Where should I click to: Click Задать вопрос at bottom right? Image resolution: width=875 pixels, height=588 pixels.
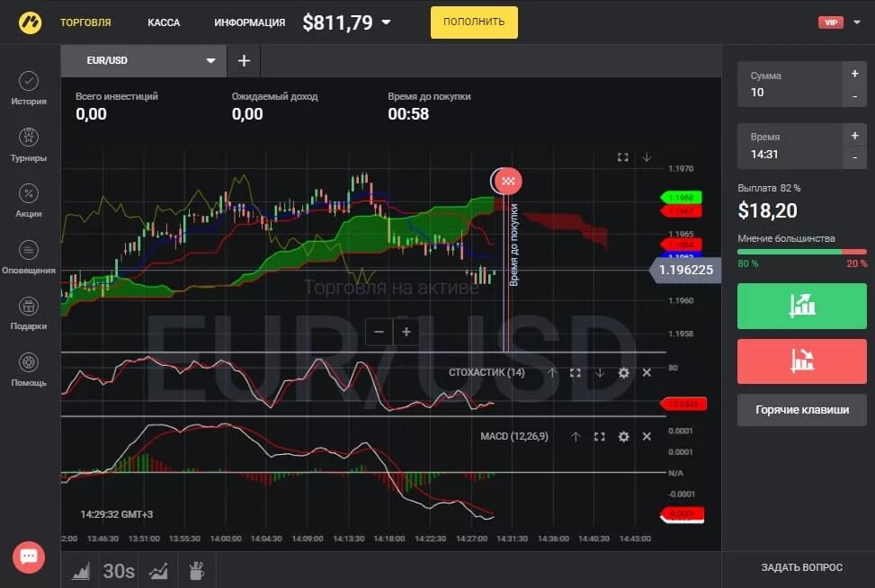pos(800,567)
